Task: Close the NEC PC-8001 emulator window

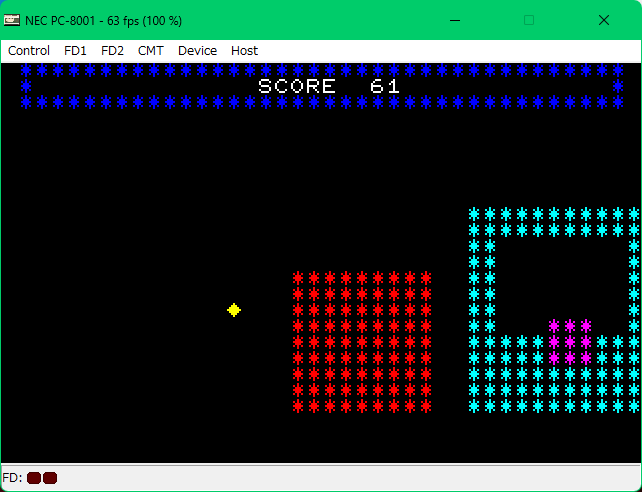Action: 604,20
